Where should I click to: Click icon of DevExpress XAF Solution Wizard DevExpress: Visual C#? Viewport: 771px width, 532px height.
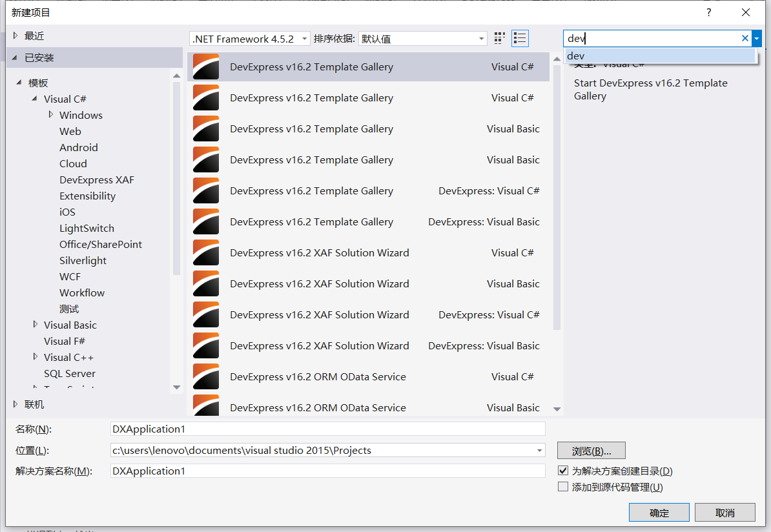click(206, 314)
